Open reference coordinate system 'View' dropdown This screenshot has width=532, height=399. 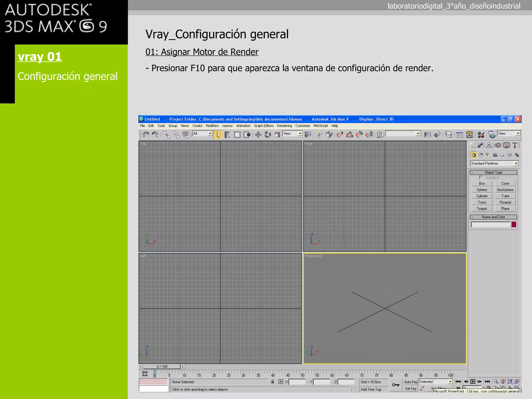tap(292, 134)
